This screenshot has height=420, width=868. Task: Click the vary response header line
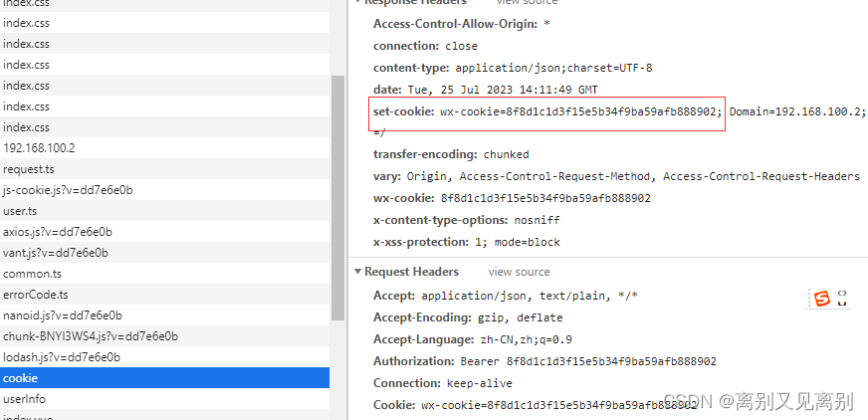(616, 176)
